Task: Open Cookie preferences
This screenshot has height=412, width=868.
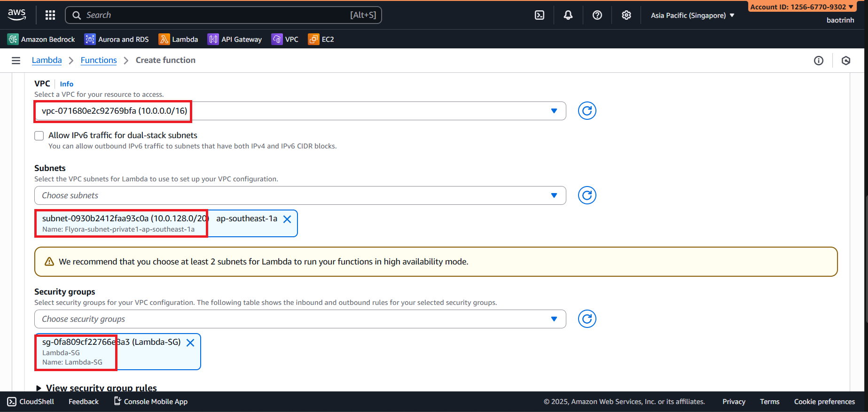Action: [x=824, y=402]
